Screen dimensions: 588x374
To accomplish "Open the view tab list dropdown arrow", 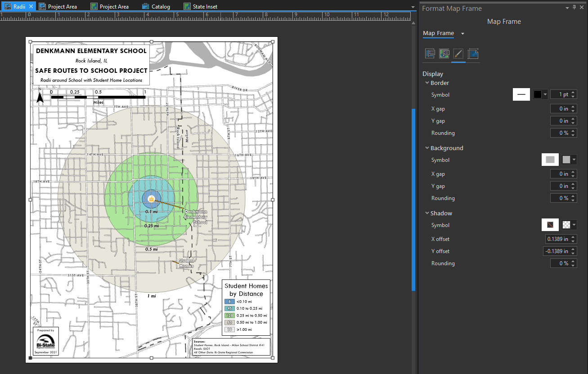I will point(413,7).
